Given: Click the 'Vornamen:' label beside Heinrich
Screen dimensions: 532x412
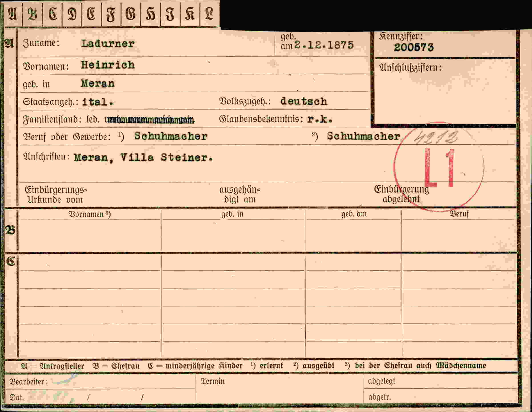Looking at the screenshot, I should coord(46,66).
